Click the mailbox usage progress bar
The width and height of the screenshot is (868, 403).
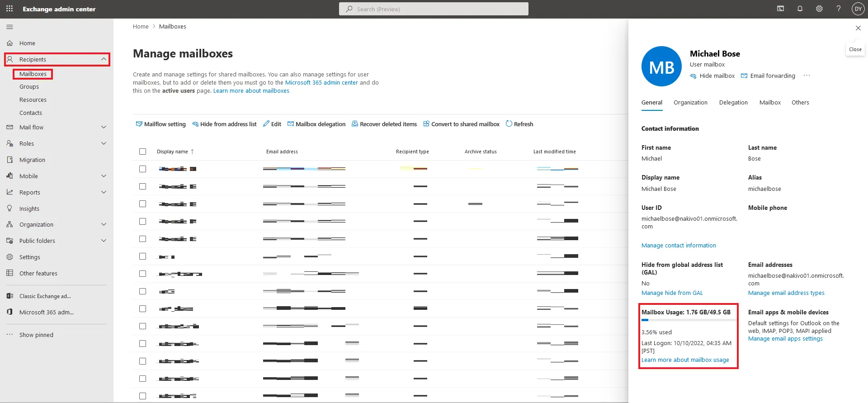(688, 320)
